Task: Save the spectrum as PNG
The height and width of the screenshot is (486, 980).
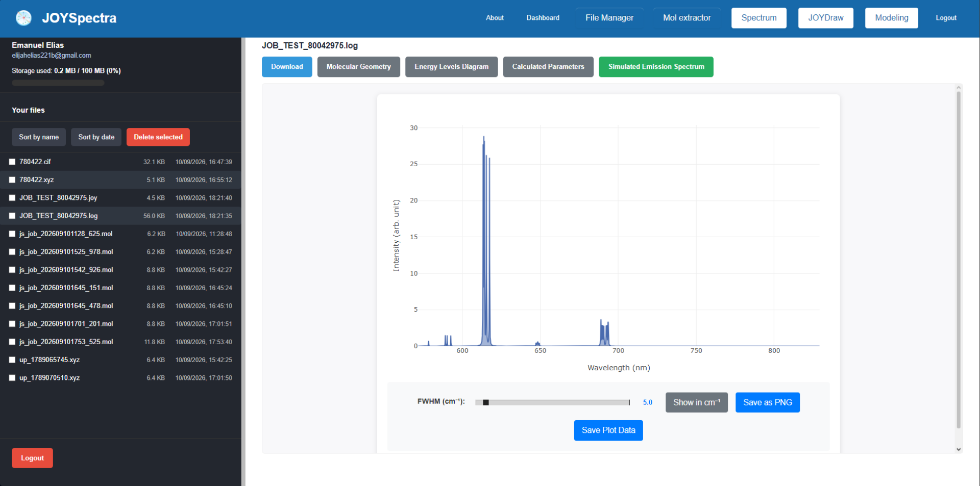Action: pos(768,402)
